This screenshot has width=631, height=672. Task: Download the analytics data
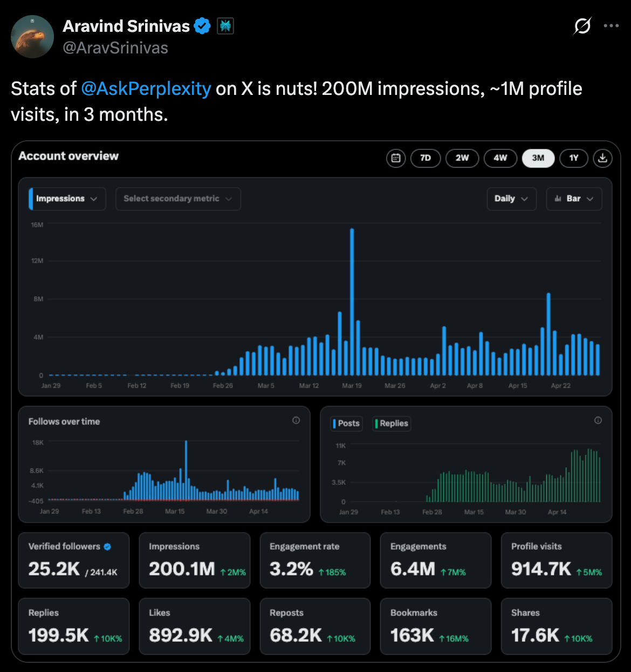pos(603,158)
